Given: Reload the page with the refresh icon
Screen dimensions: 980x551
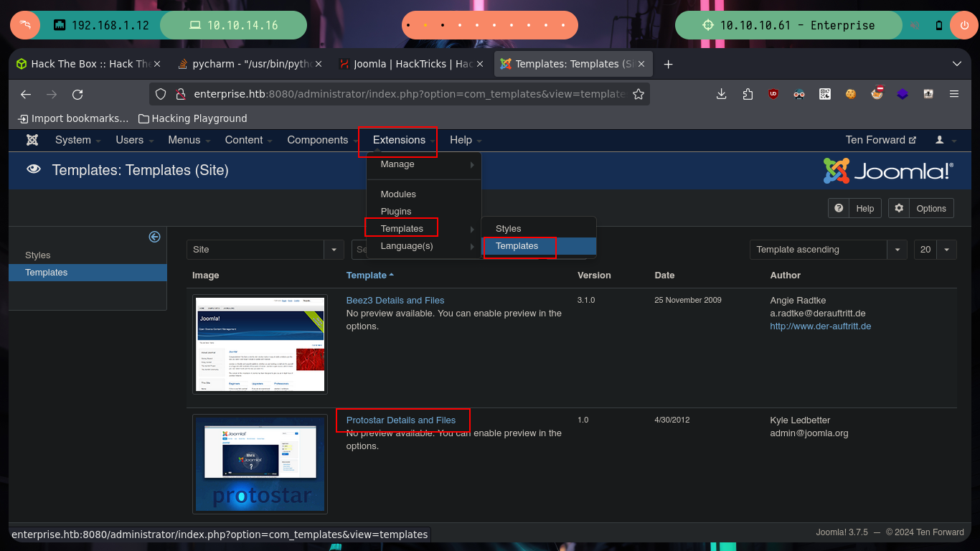Looking at the screenshot, I should tap(77, 94).
